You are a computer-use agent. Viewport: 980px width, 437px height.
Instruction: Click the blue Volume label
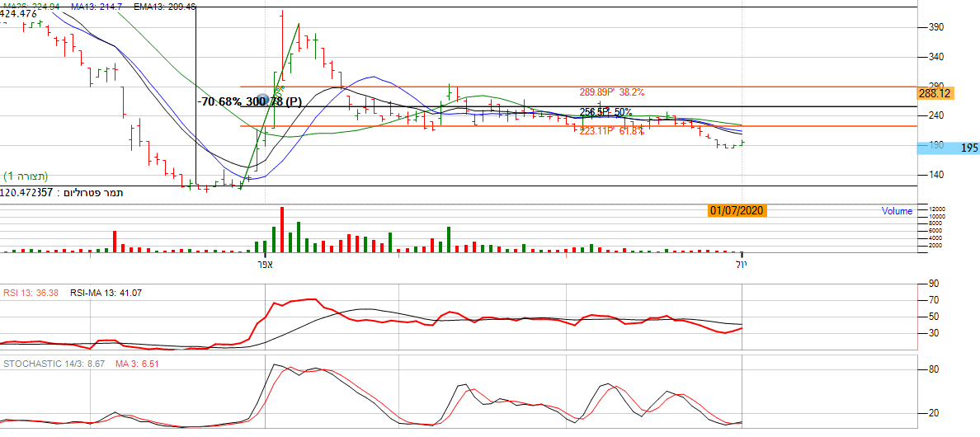coord(897,211)
